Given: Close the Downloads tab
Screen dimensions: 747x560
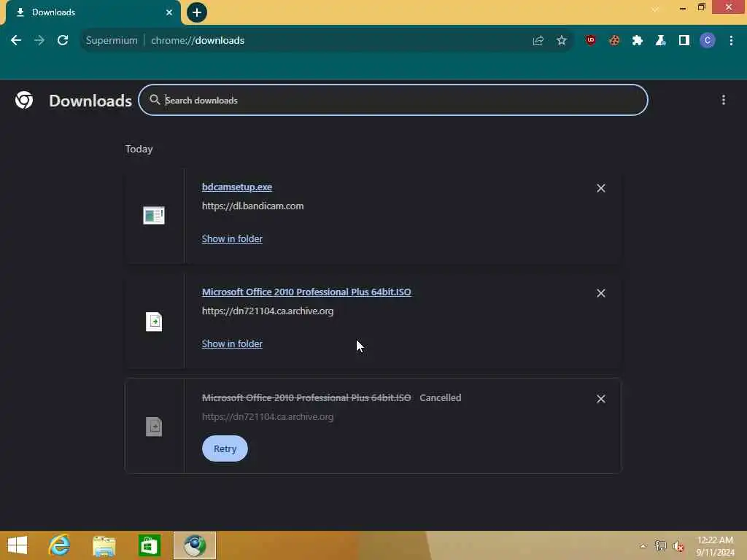Looking at the screenshot, I should (x=169, y=12).
